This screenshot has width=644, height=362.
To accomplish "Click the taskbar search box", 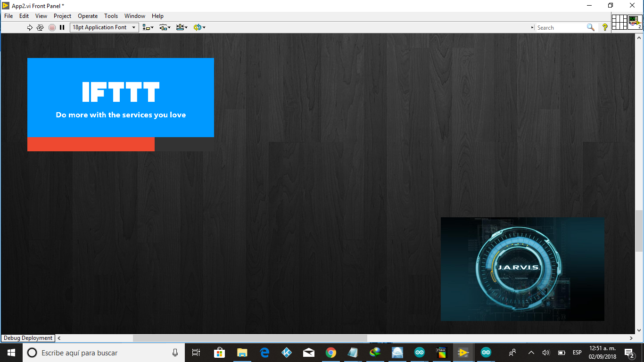I will [103, 353].
